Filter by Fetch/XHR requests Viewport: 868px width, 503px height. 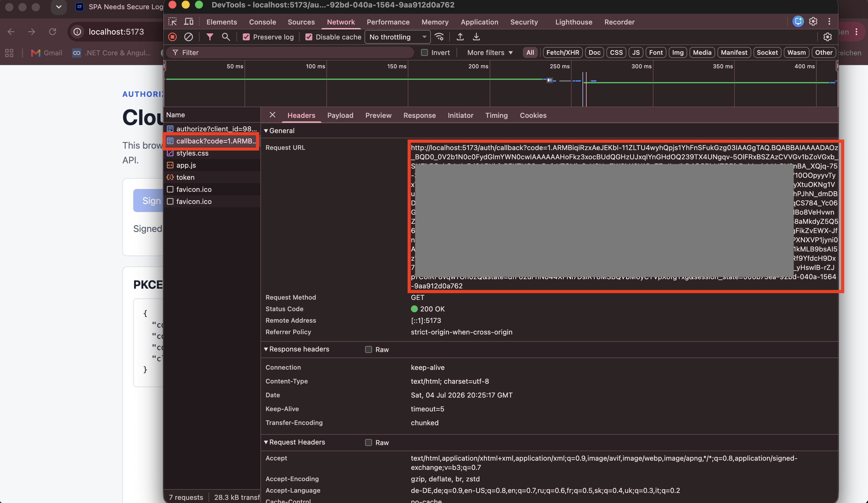[563, 52]
